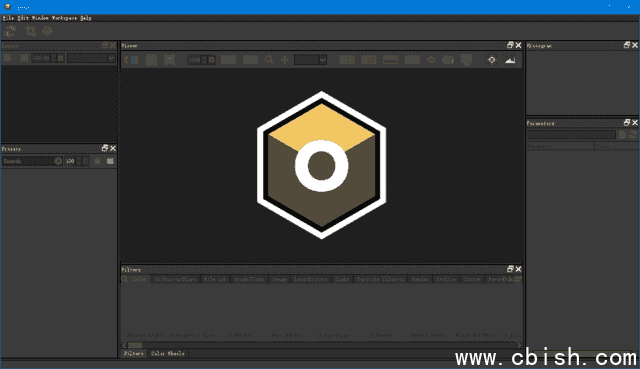Open the Layers blend mode dropdown
The height and width of the screenshot is (369, 640).
tap(91, 58)
